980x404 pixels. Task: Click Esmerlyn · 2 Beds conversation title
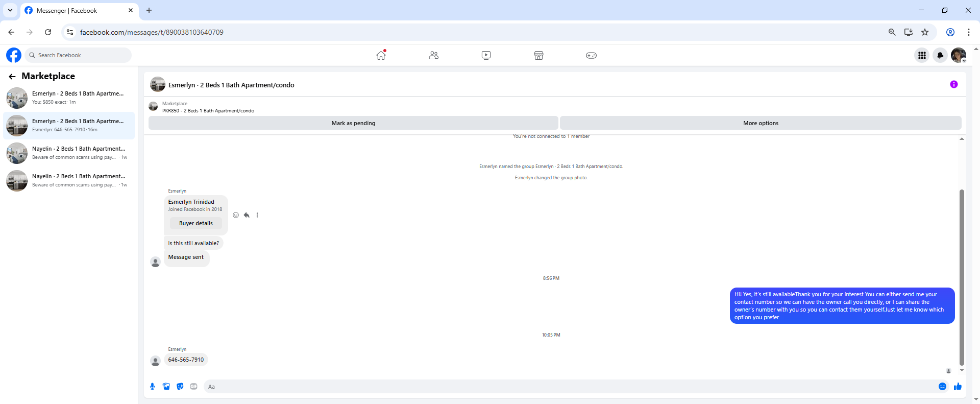[231, 85]
